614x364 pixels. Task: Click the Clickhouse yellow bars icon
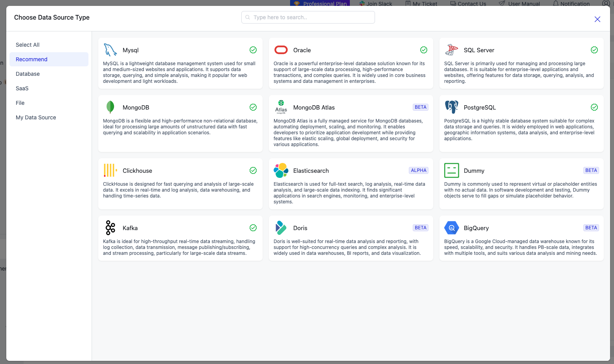click(110, 170)
